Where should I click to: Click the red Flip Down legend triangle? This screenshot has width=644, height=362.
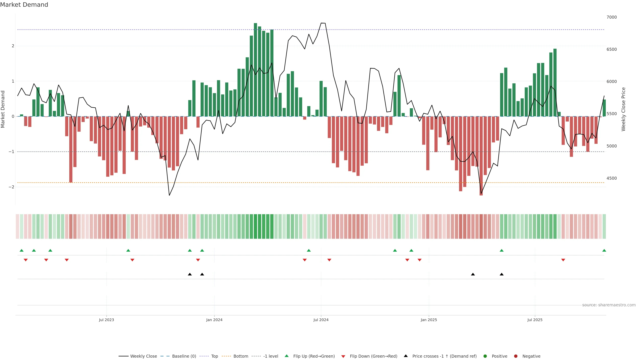coord(343,356)
